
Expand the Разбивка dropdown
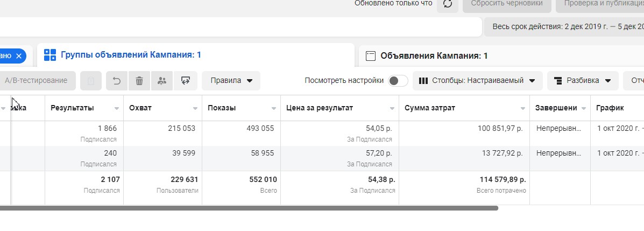[583, 81]
